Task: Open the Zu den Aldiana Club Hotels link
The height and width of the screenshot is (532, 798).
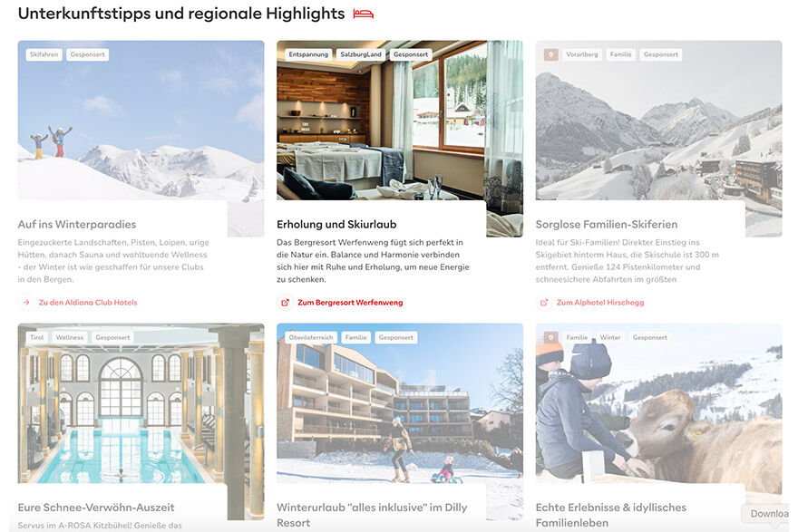Action: pos(88,302)
